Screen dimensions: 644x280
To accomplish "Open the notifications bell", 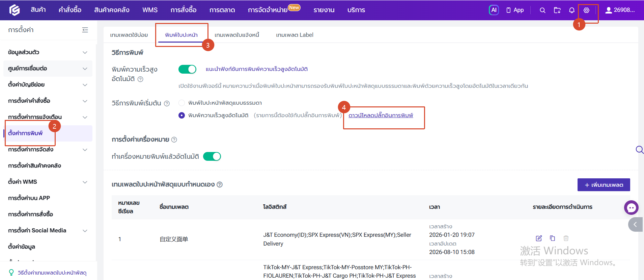I will (x=572, y=10).
